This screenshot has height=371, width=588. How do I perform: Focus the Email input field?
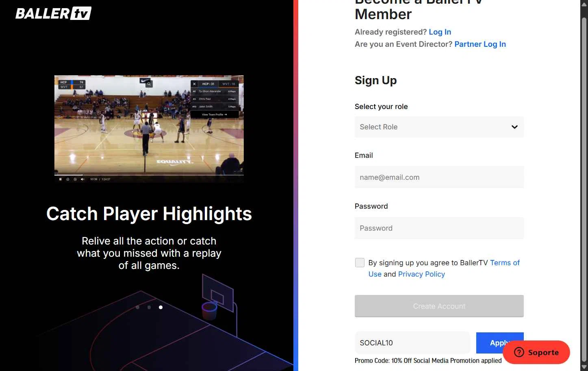tap(439, 177)
